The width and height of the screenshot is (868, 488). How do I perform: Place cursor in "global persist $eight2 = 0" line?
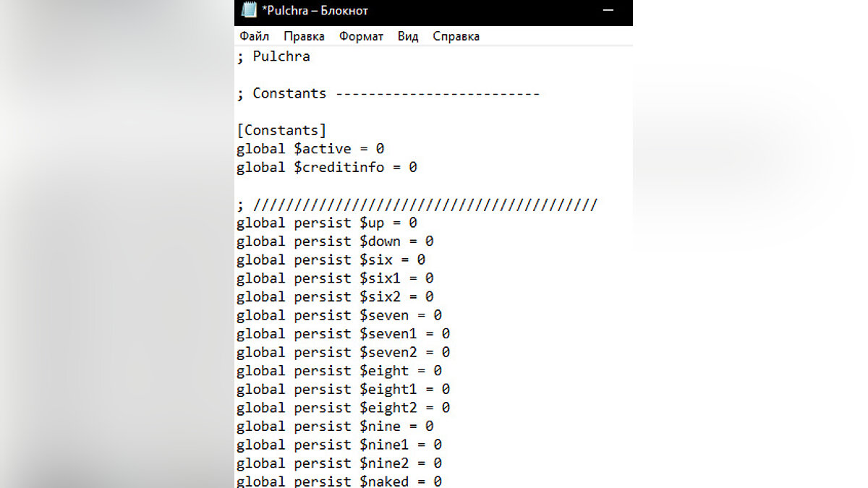pyautogui.click(x=343, y=408)
